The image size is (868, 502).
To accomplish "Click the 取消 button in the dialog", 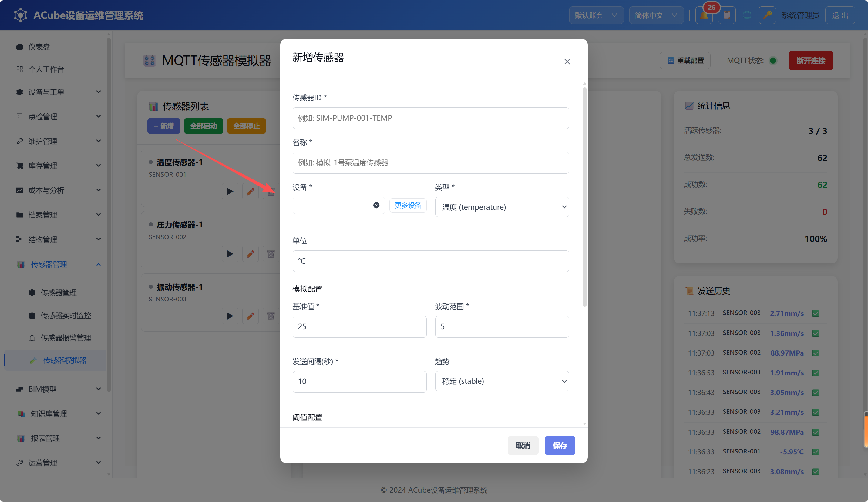I will click(x=523, y=446).
